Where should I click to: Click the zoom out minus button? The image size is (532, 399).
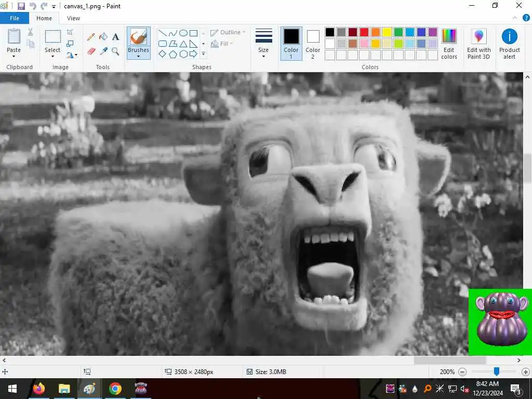(462, 372)
